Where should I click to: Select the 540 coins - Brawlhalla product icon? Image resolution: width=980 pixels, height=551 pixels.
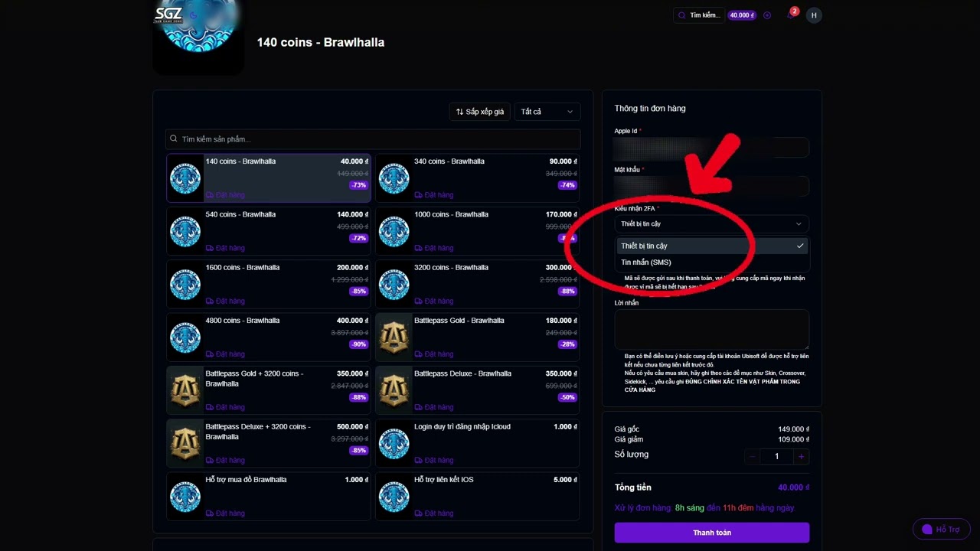pyautogui.click(x=185, y=231)
